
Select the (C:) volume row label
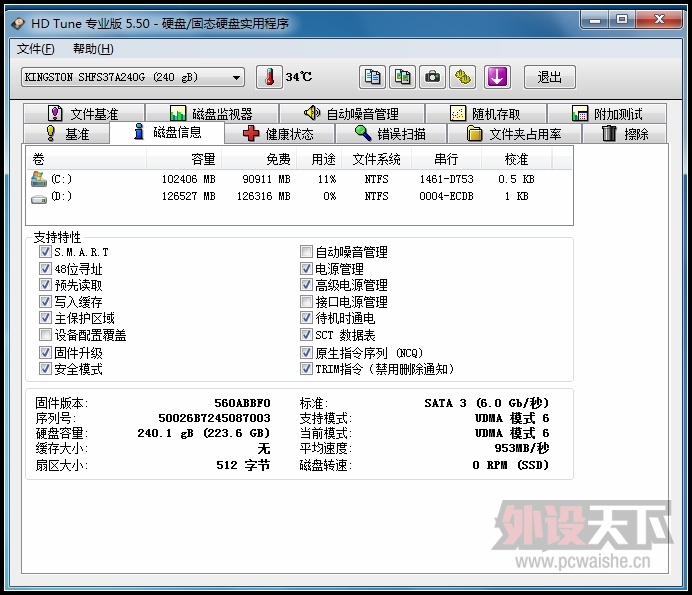click(61, 179)
